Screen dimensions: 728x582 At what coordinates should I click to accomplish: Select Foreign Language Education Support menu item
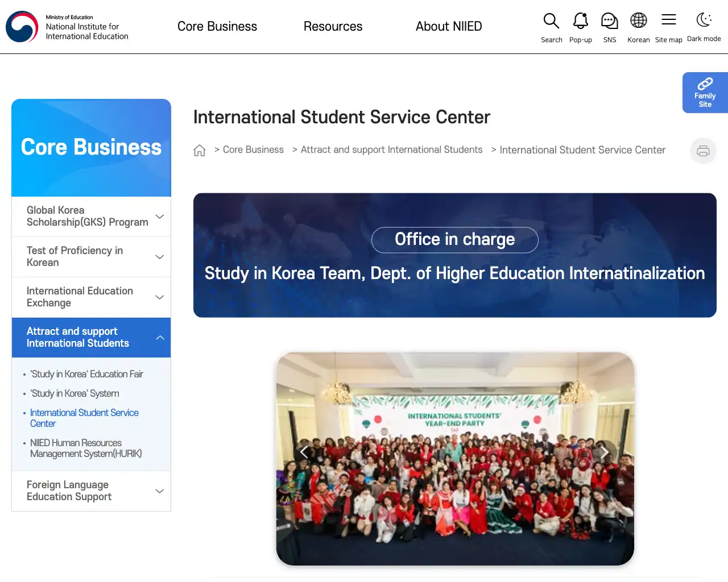[x=91, y=491]
